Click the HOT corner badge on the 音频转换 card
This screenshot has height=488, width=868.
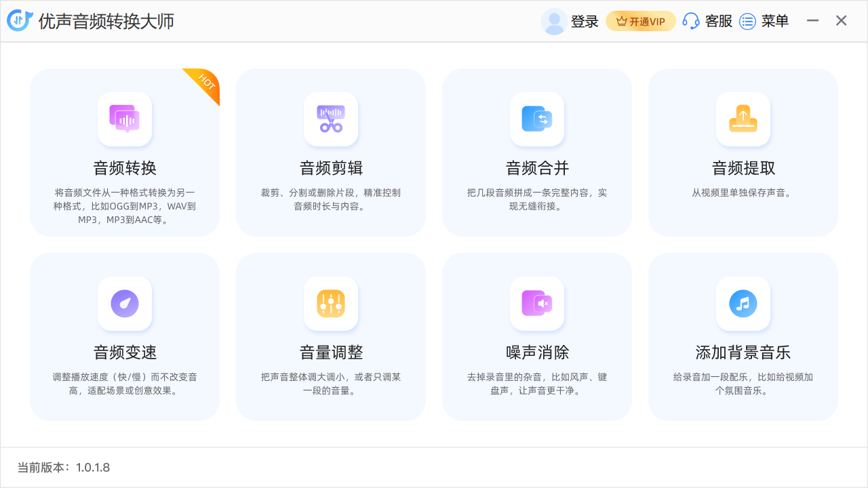[205, 83]
